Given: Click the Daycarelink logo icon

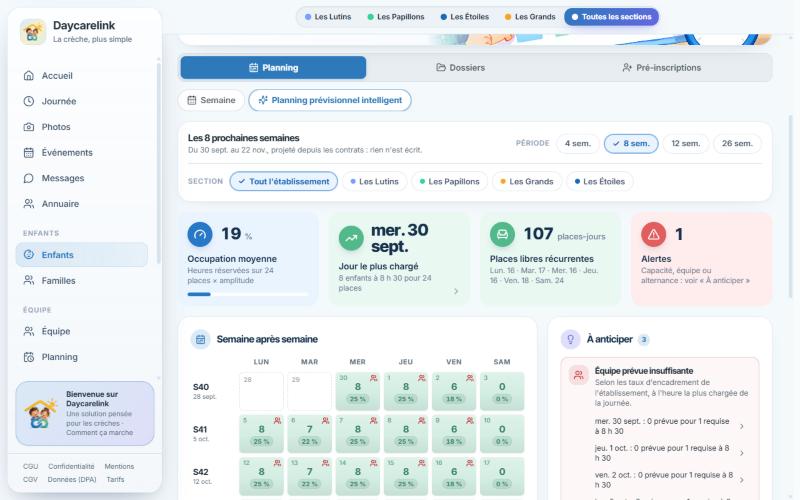Looking at the screenshot, I should tap(33, 32).
